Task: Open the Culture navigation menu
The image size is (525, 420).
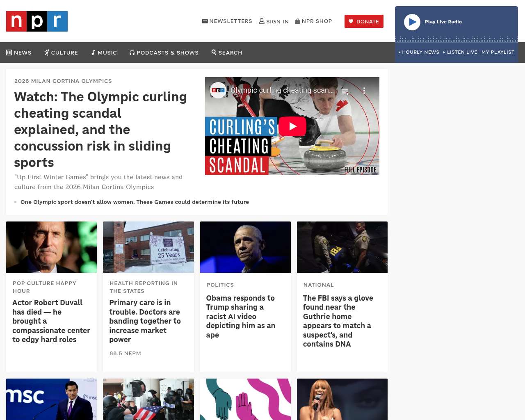Action: pos(61,52)
